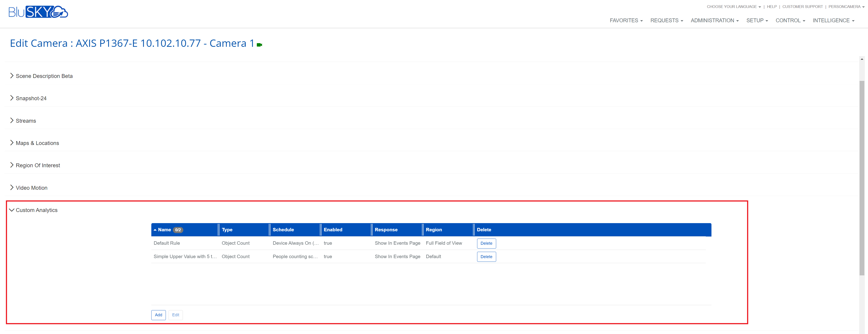Click the green camera status icon

pos(259,45)
